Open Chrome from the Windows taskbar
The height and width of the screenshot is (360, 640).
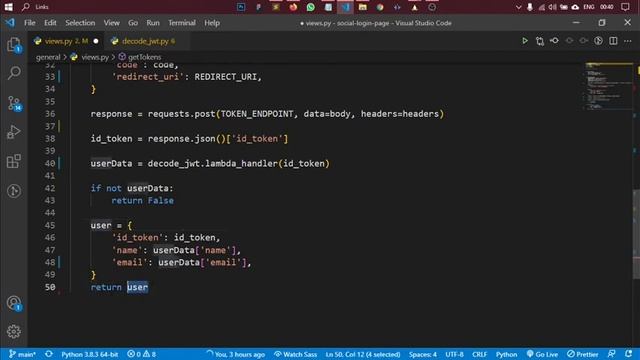coord(380,7)
